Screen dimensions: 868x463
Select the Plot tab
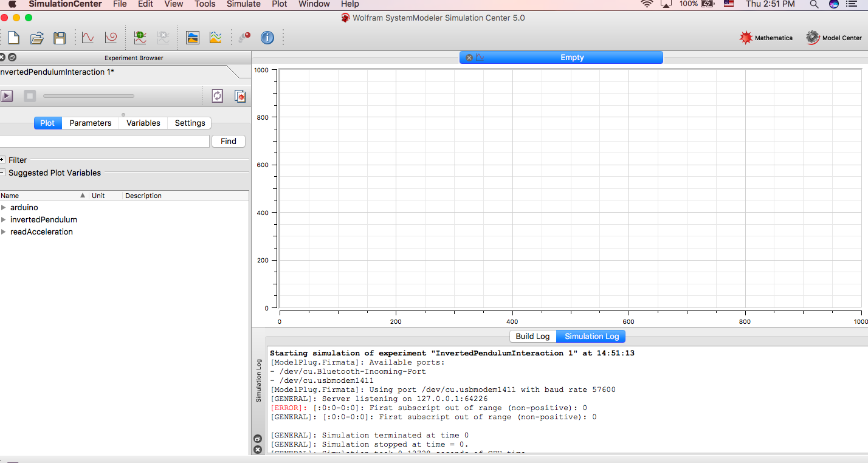pos(47,123)
